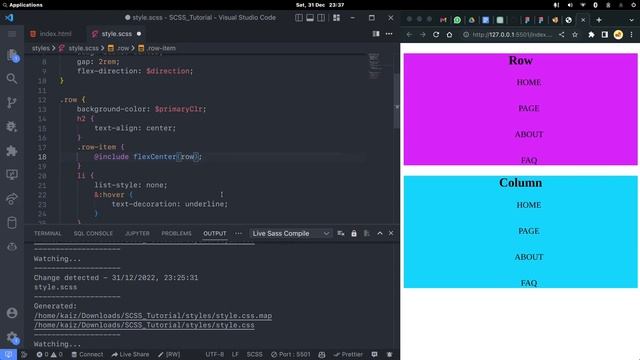640x360 pixels.
Task: Click line number 18 in the gutter
Action: point(42,157)
